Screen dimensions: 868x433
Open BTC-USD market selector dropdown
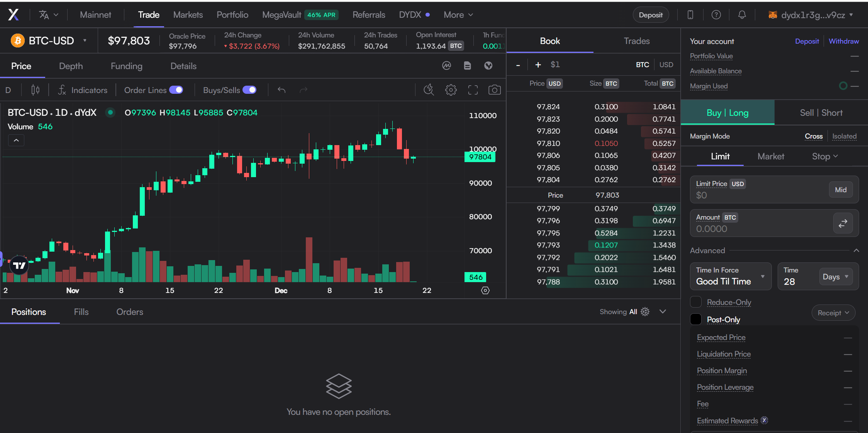[x=49, y=41]
